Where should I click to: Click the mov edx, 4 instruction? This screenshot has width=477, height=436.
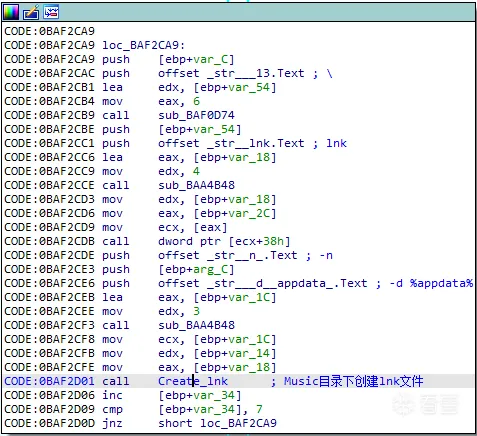151,171
